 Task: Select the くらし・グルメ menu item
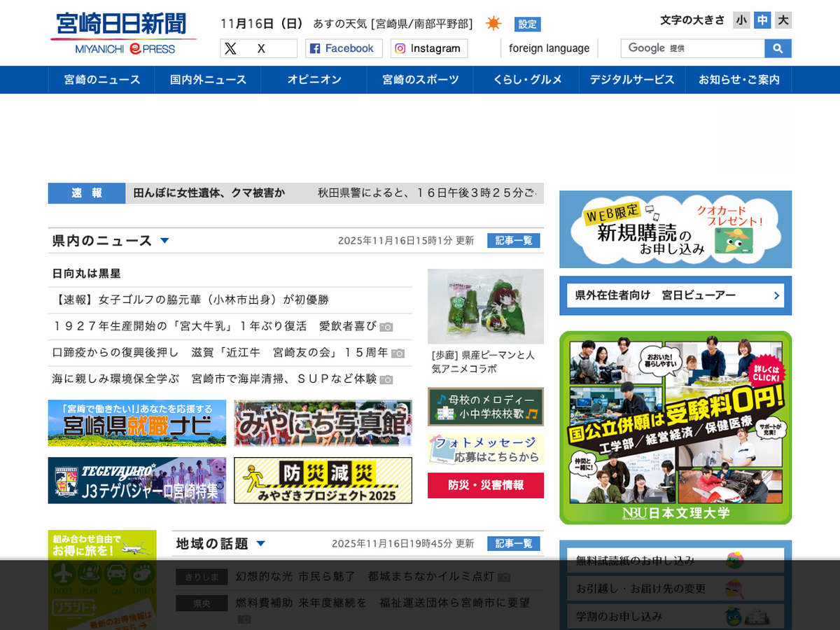pyautogui.click(x=527, y=80)
